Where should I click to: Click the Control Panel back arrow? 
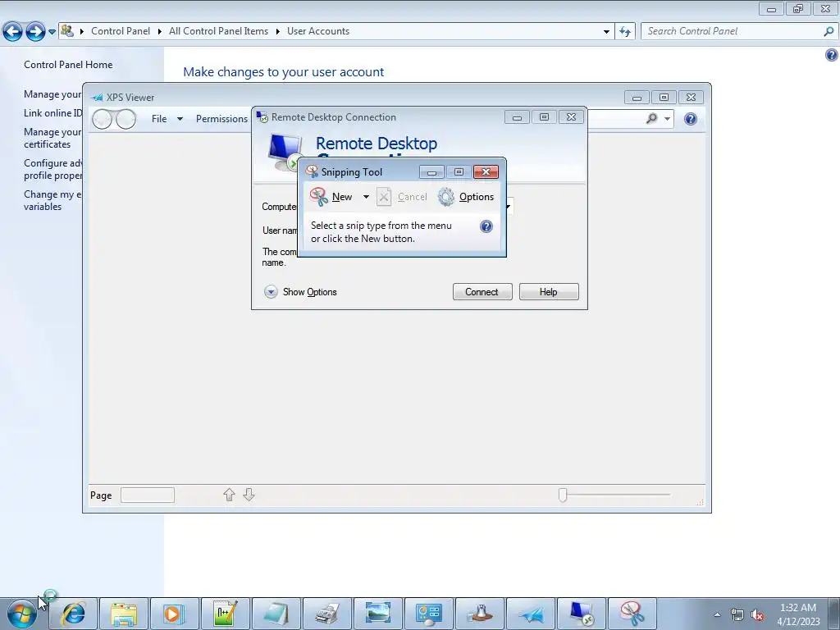(x=13, y=32)
